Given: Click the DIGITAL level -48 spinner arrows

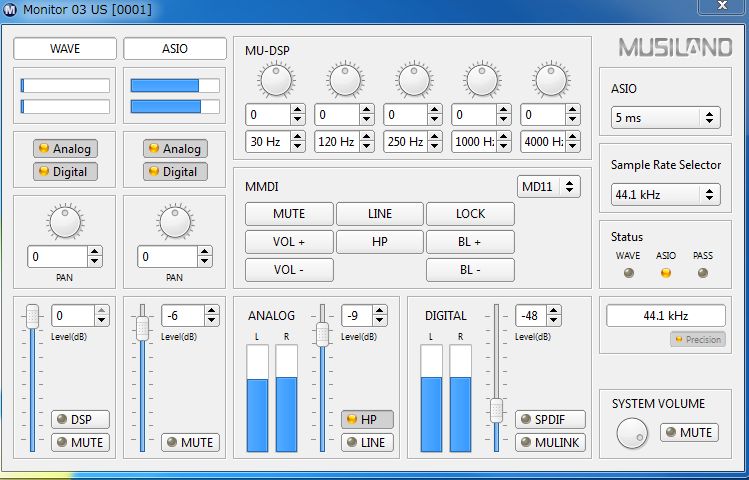Looking at the screenshot, I should click(x=554, y=315).
